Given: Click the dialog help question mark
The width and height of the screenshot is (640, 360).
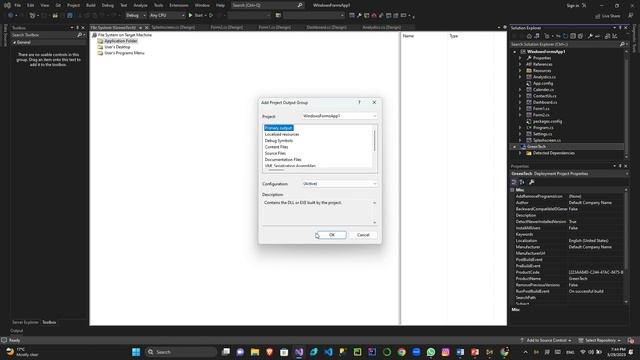Looking at the screenshot, I should tap(359, 102).
